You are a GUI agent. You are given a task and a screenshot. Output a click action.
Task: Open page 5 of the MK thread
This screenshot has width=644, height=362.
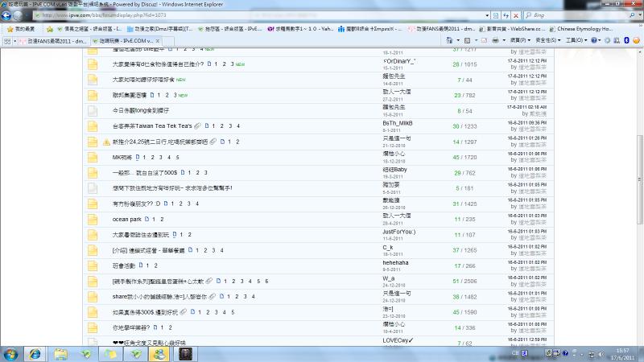point(177,157)
